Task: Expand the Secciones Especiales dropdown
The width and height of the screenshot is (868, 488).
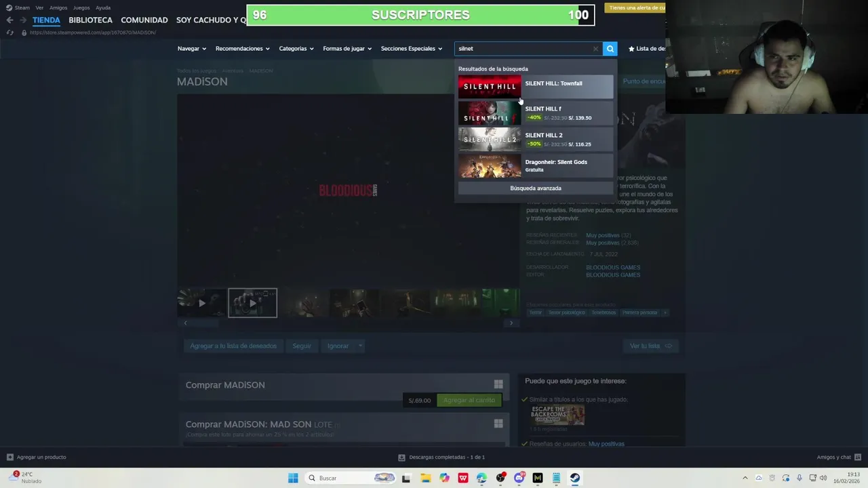Action: (x=412, y=49)
